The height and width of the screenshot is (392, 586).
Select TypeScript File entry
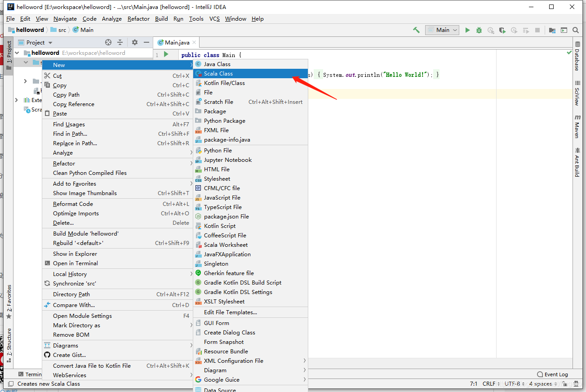(250, 207)
